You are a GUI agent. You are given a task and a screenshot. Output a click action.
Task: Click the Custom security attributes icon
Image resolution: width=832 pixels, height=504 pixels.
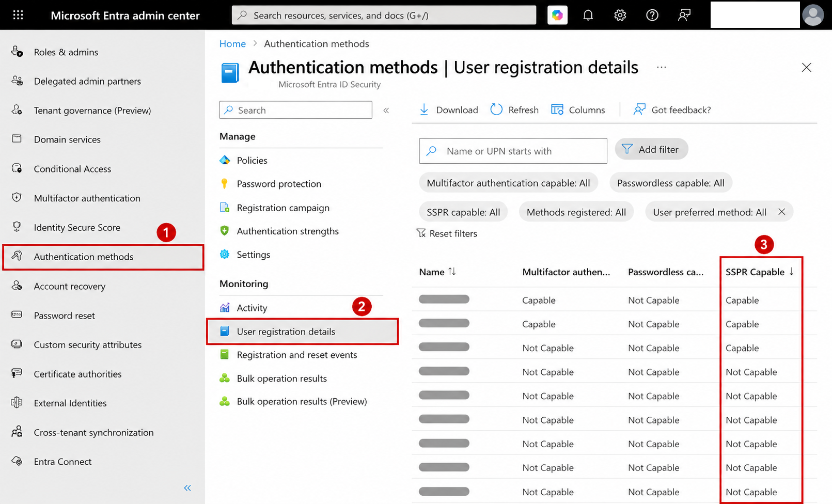pyautogui.click(x=17, y=344)
